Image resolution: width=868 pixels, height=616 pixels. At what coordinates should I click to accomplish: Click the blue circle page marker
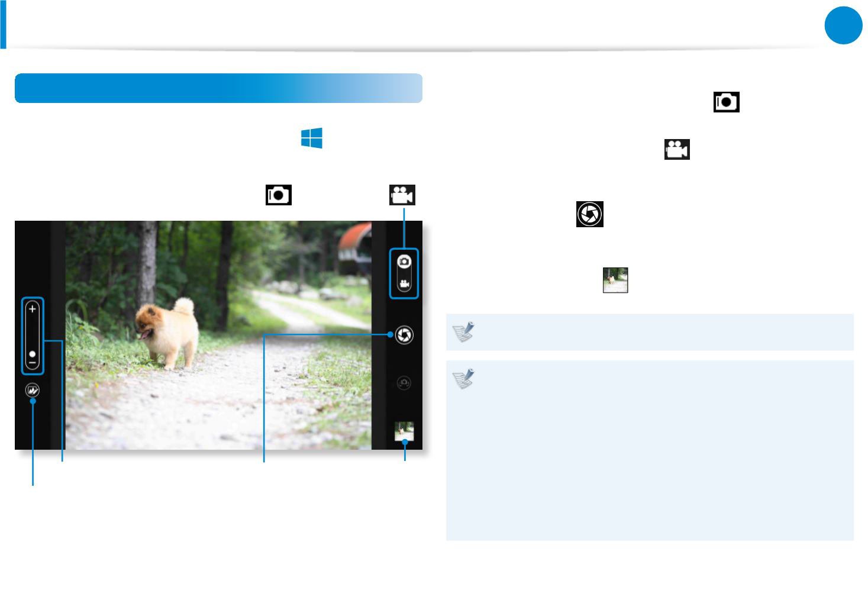coord(843,25)
